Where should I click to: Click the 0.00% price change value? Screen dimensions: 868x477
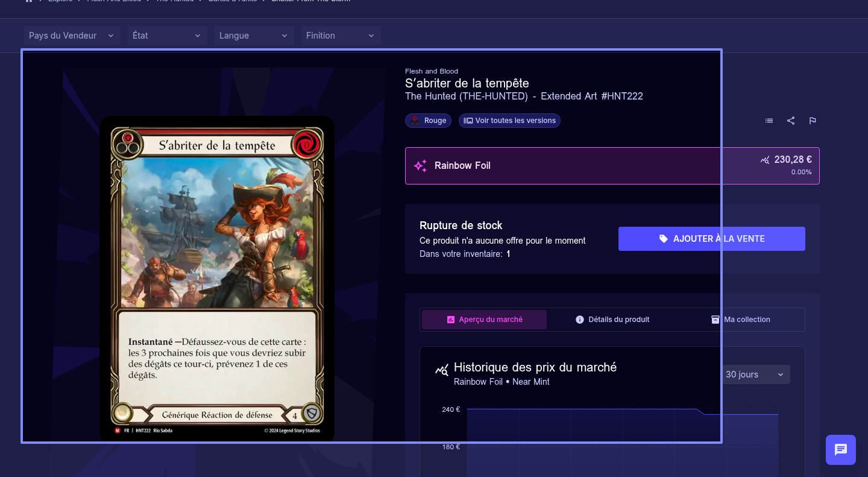802,172
